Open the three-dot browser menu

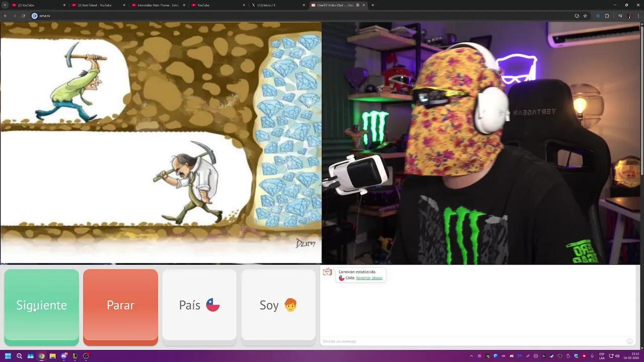(x=638, y=16)
